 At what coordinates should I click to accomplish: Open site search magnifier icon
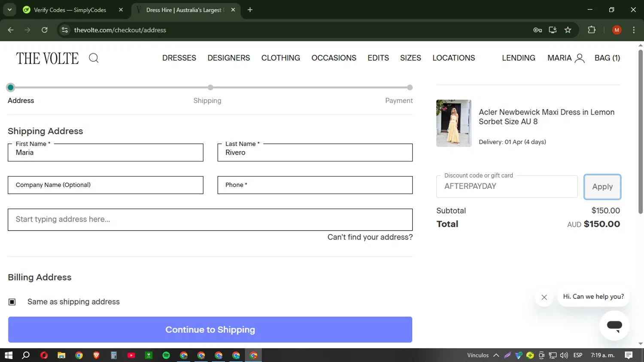(x=94, y=58)
